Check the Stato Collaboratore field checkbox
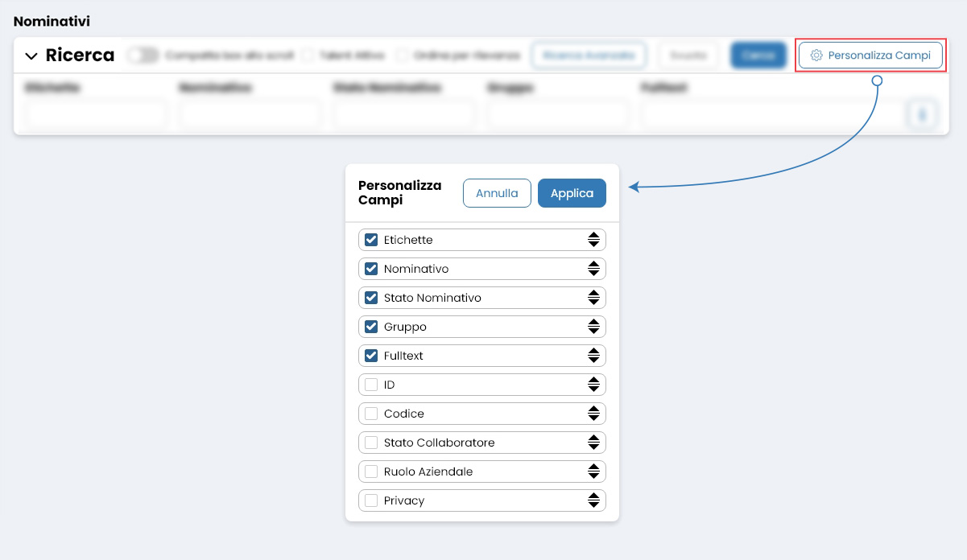The image size is (967, 560). pos(371,442)
